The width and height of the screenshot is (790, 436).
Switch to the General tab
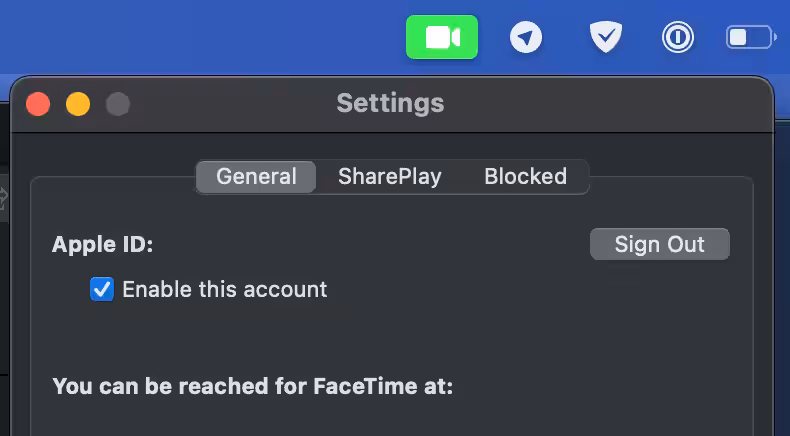(256, 177)
